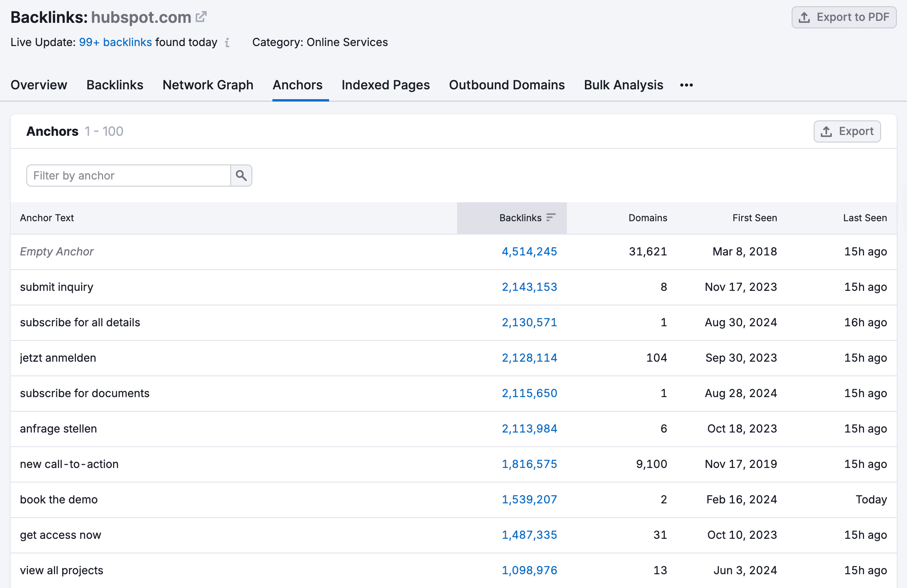This screenshot has height=588, width=907.
Task: Select the Bulk Analysis tab
Action: [623, 85]
